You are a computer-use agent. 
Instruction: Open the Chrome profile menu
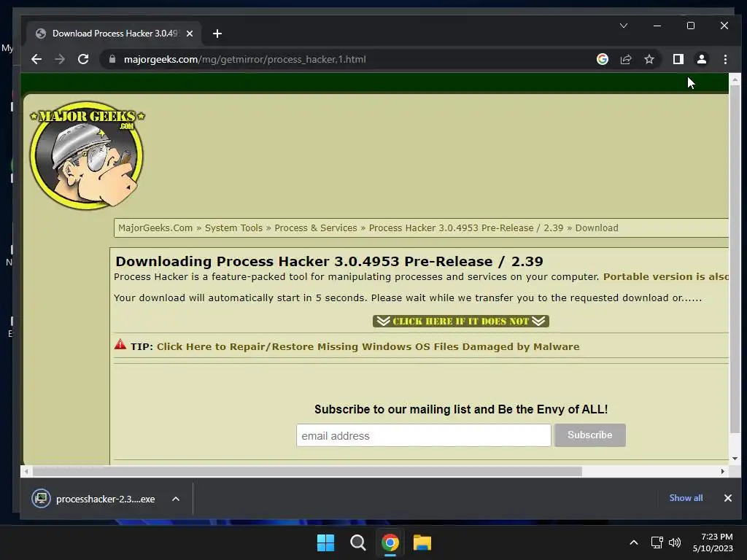pos(701,59)
